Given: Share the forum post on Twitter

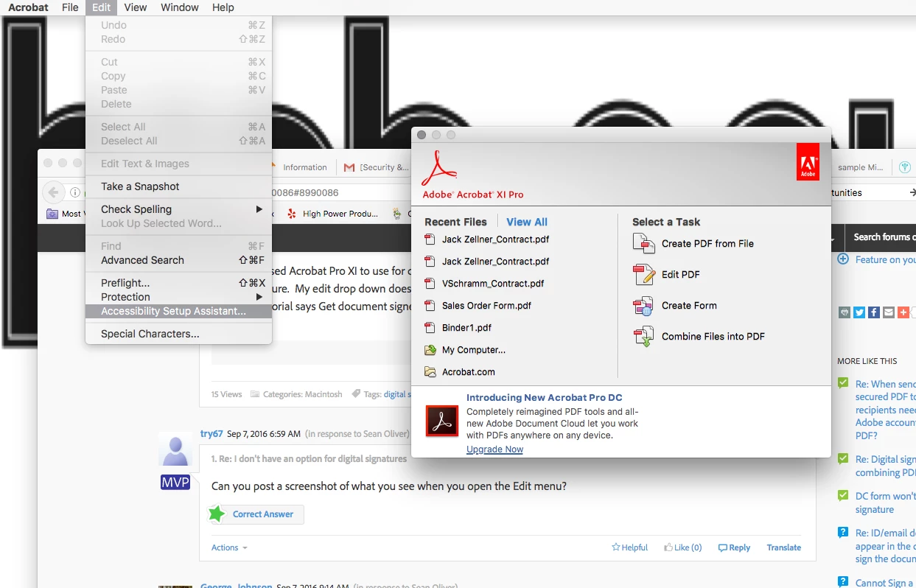Looking at the screenshot, I should pos(859,312).
